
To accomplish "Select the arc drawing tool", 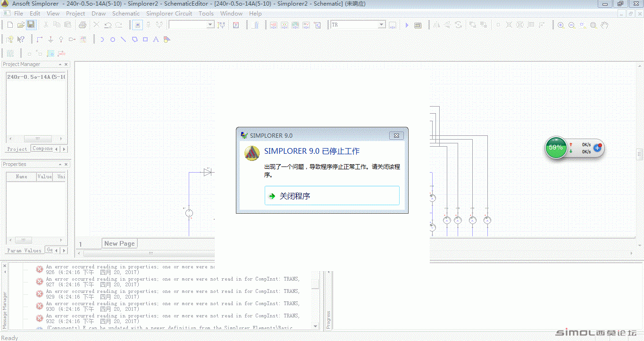I will pyautogui.click(x=102, y=39).
